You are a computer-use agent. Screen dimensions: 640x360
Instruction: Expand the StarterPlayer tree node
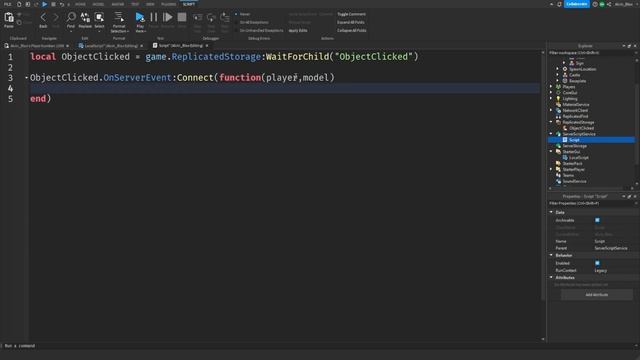[551, 169]
